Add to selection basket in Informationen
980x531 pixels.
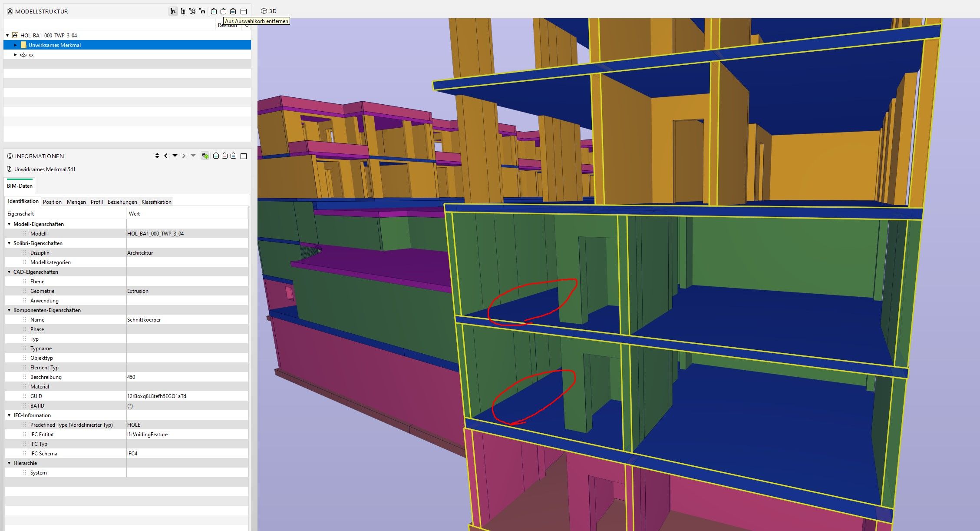[x=215, y=156]
